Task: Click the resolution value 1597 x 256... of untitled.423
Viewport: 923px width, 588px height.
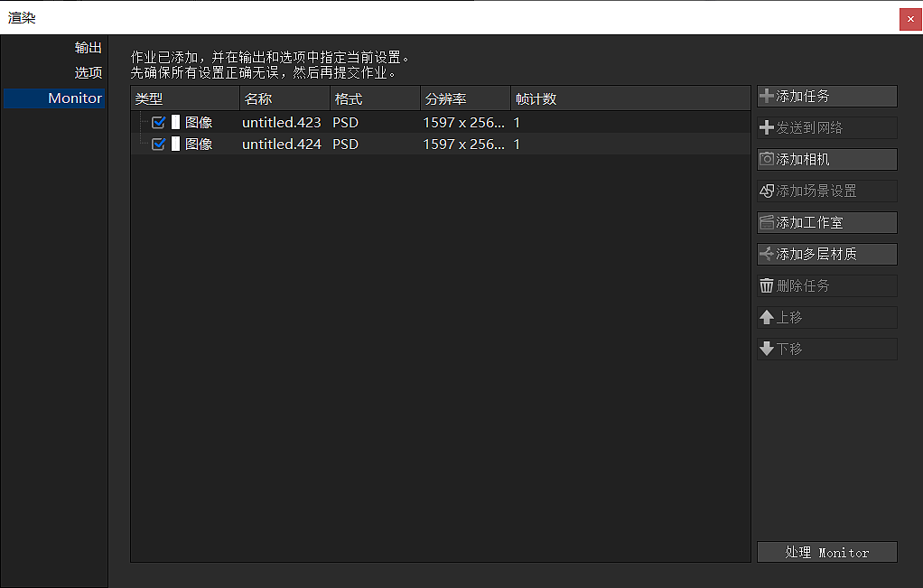Action: (x=464, y=123)
